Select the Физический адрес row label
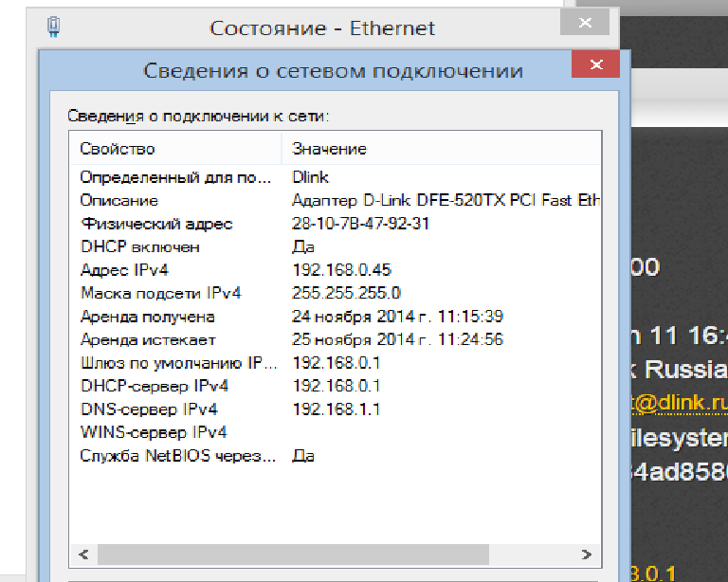This screenshot has width=728, height=582. click(156, 224)
